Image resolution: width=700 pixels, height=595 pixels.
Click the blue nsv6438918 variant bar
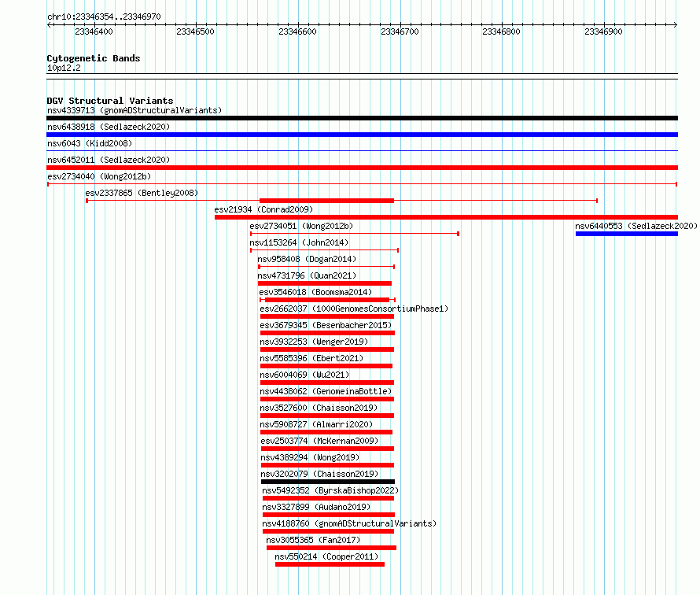click(362, 135)
